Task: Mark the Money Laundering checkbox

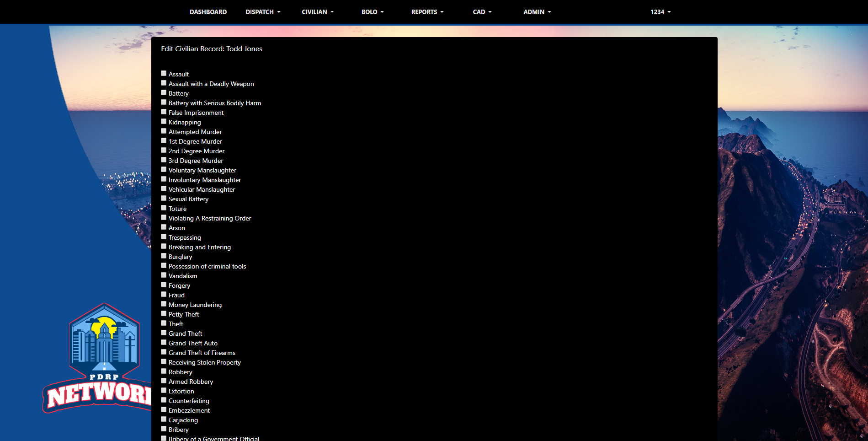Action: pos(164,304)
